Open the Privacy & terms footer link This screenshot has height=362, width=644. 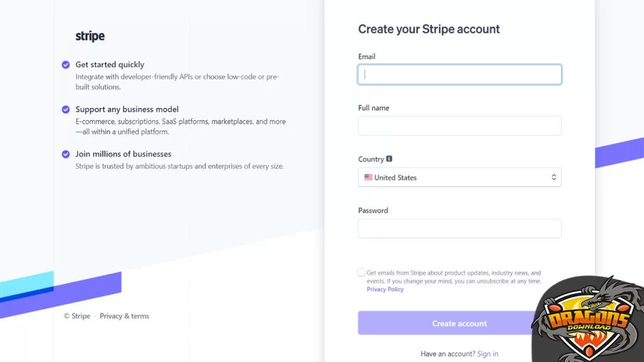tap(124, 316)
